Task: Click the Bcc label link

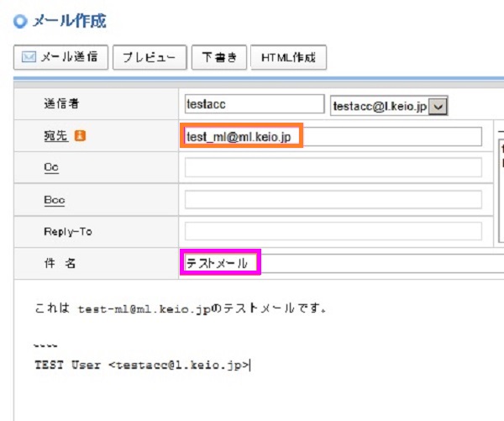Action: pos(54,200)
